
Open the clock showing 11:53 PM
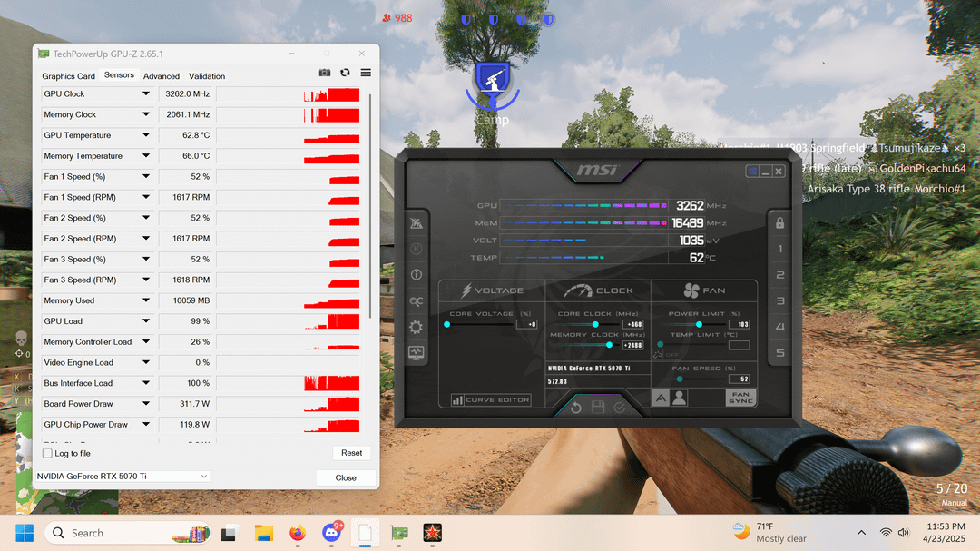(x=944, y=533)
